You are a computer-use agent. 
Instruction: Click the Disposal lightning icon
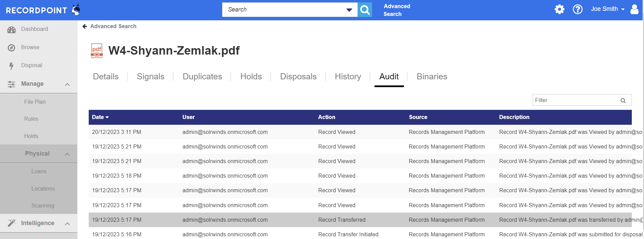(12, 66)
